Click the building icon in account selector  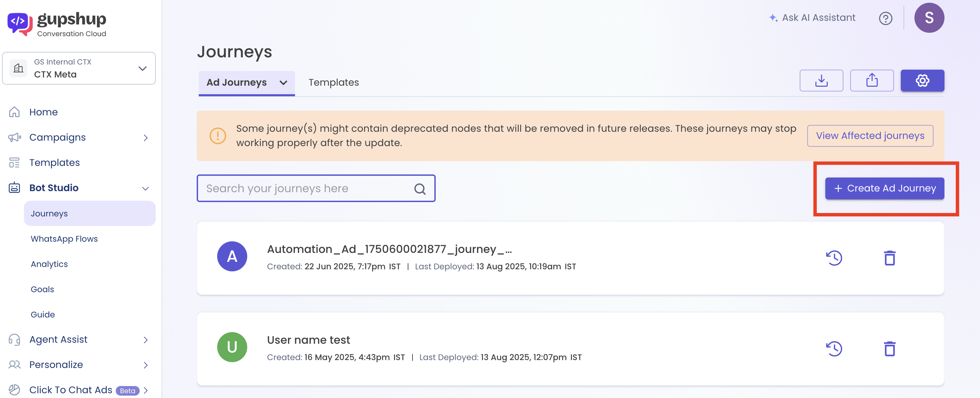18,68
